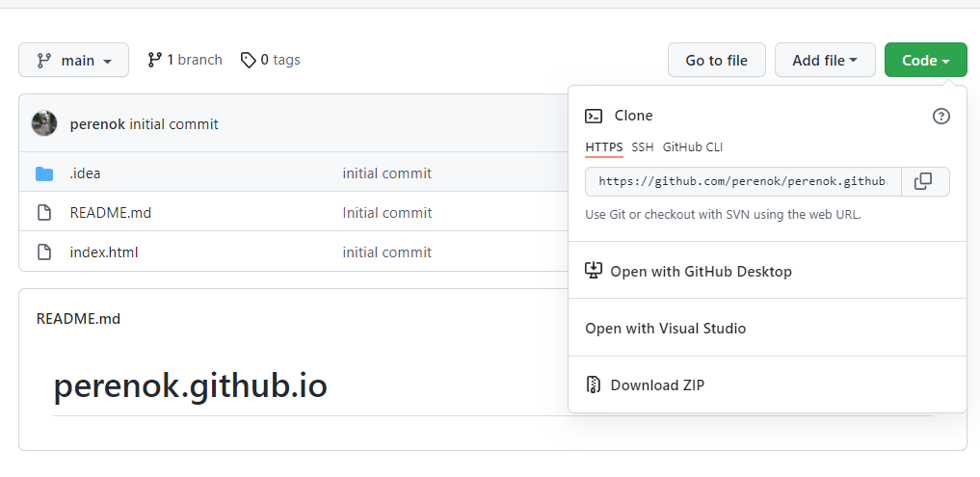The height and width of the screenshot is (477, 980).
Task: Copy the clone URL with clipboard icon
Action: [923, 182]
